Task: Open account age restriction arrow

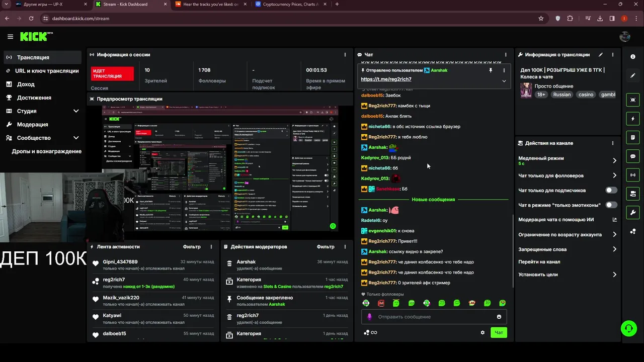Action: (614, 234)
